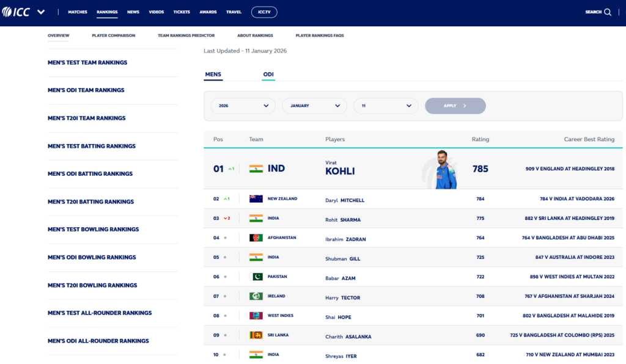Switch to the ODI tab
The width and height of the screenshot is (626, 364).
[268, 75]
